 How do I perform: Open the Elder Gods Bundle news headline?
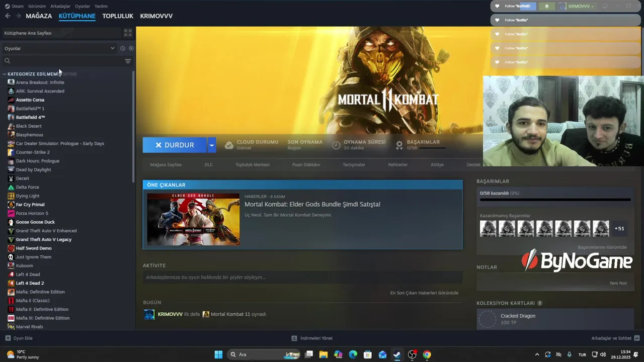point(312,204)
